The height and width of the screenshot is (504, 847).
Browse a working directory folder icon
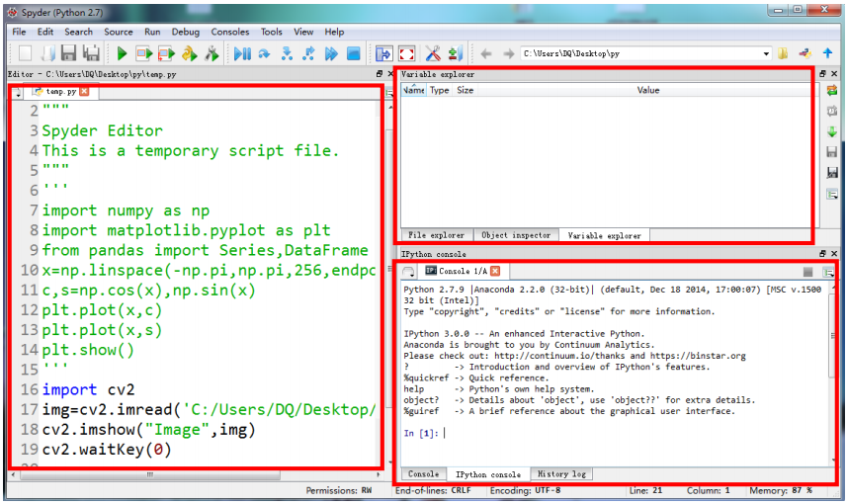coord(783,53)
